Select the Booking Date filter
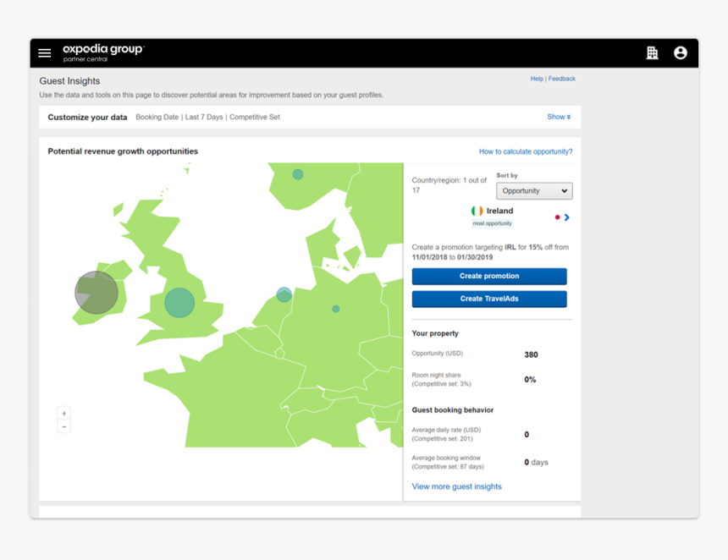This screenshot has width=728, height=560. [x=158, y=117]
